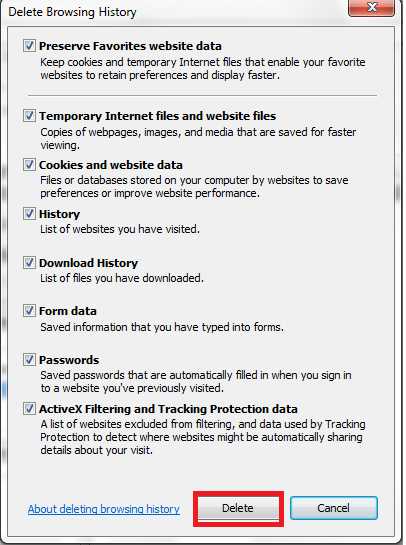This screenshot has height=545, width=406.
Task: Untick the Cookies and website data checkbox
Action: tap(29, 165)
